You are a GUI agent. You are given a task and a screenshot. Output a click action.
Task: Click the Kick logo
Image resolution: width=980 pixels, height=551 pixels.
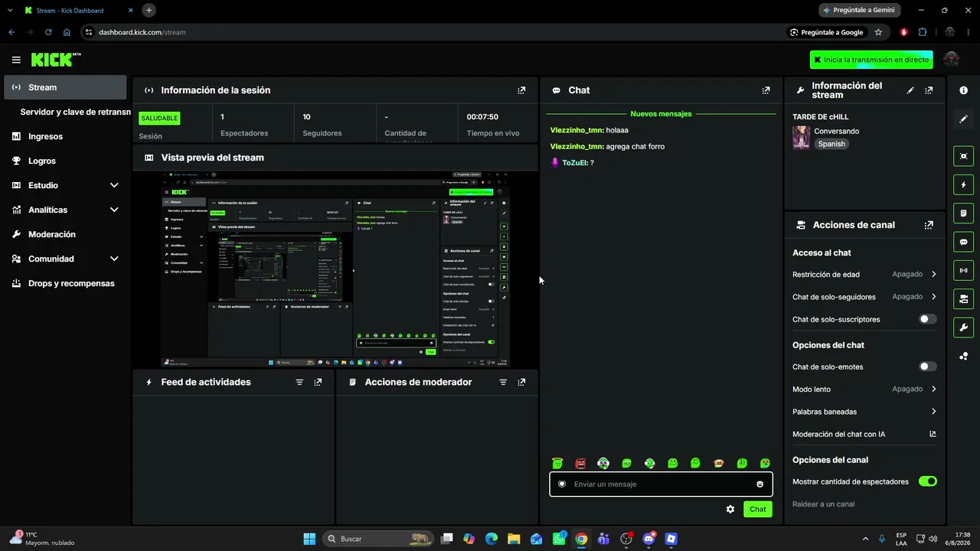(x=56, y=60)
